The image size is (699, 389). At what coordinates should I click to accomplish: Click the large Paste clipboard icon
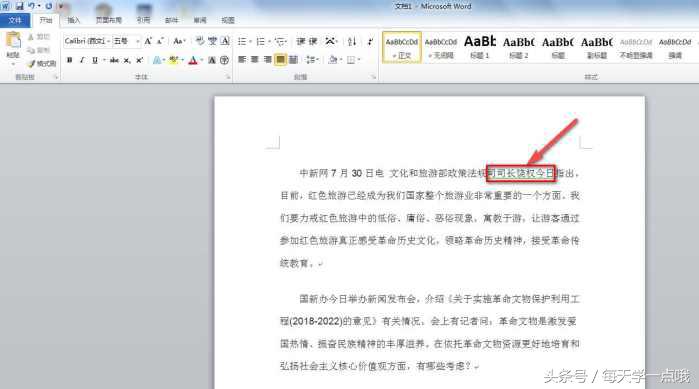click(x=13, y=40)
